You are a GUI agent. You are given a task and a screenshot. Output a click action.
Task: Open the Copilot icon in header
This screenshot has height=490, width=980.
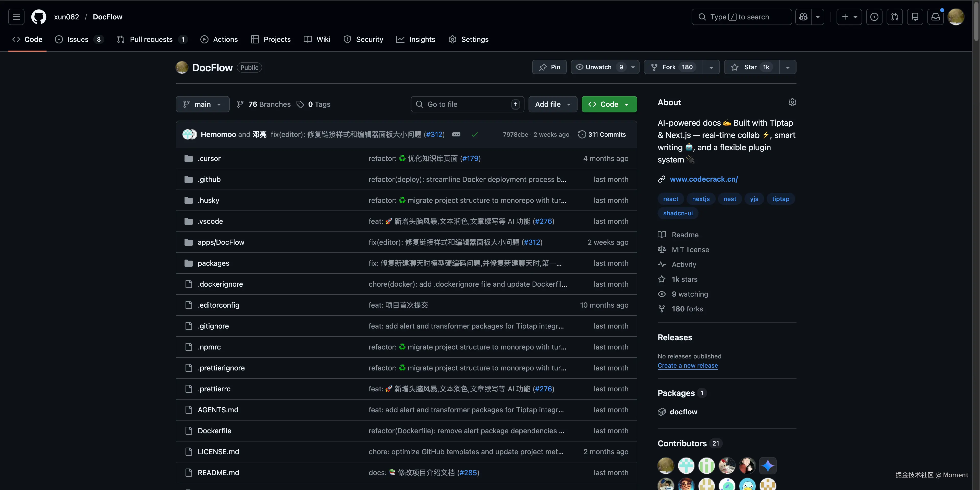[803, 17]
